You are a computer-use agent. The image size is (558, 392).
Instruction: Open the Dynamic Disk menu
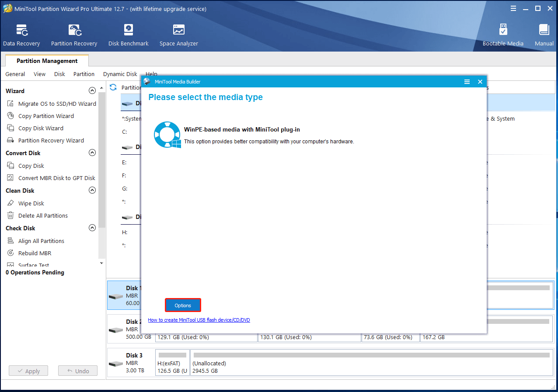click(119, 74)
